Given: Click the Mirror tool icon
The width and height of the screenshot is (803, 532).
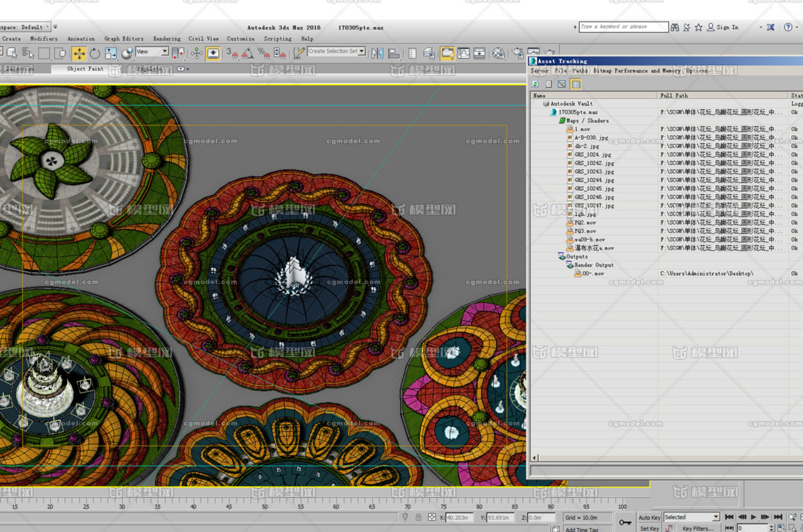Looking at the screenshot, I should tap(378, 53).
